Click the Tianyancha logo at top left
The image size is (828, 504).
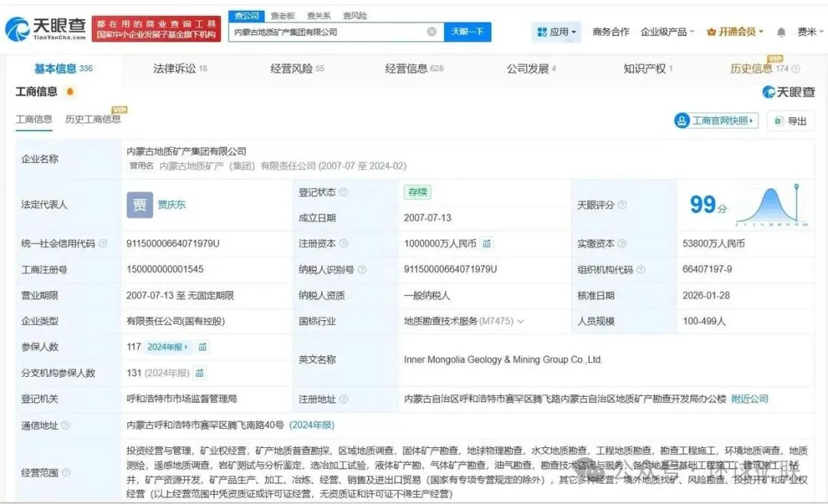pyautogui.click(x=44, y=29)
